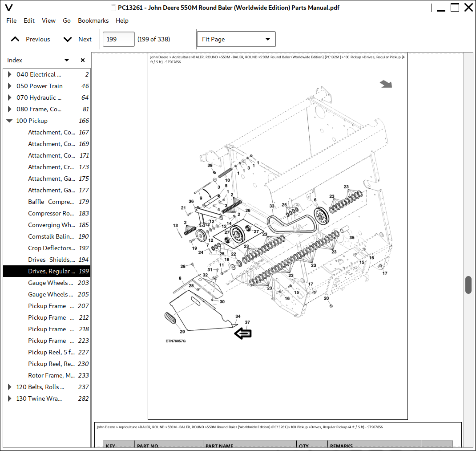Screen dimensions: 476x451
Task: Open Attachment, Cr... entry page 173
Action: pos(47,167)
